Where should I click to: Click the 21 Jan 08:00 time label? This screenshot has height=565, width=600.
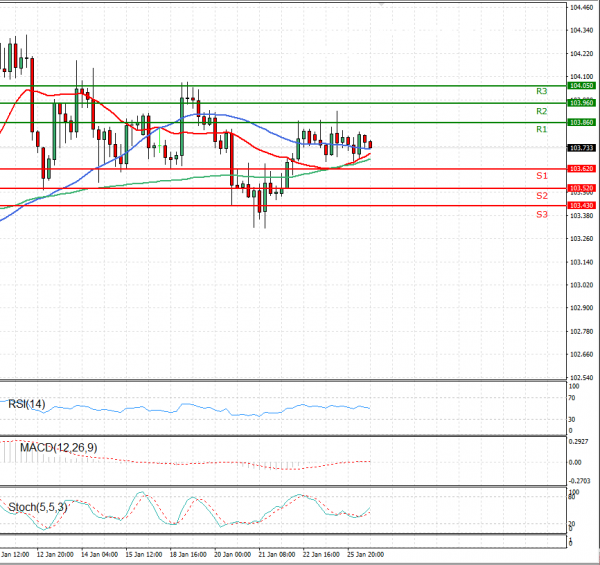click(x=276, y=553)
